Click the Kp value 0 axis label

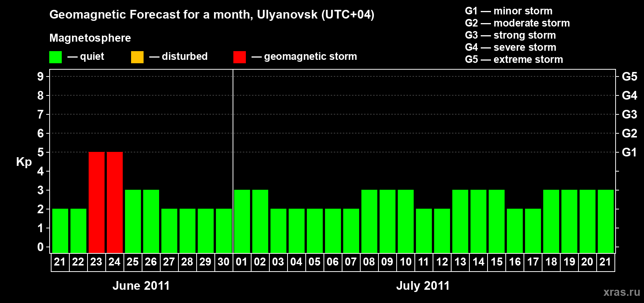(41, 247)
